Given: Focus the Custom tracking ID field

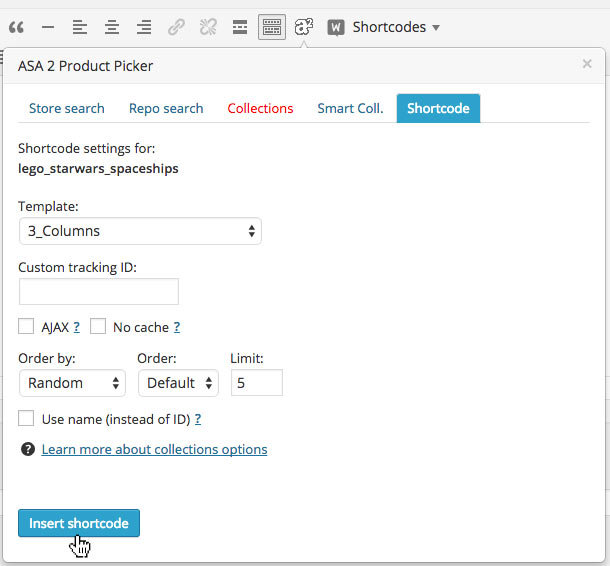Looking at the screenshot, I should pos(99,291).
